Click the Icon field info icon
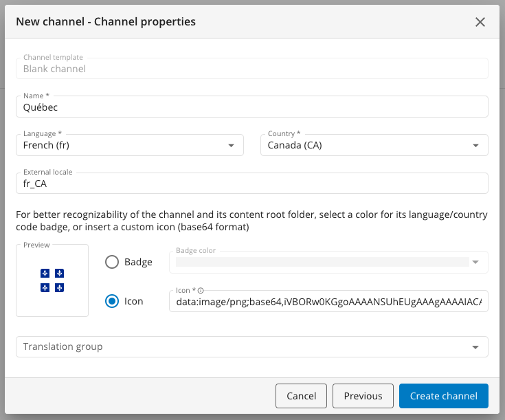 coord(200,291)
